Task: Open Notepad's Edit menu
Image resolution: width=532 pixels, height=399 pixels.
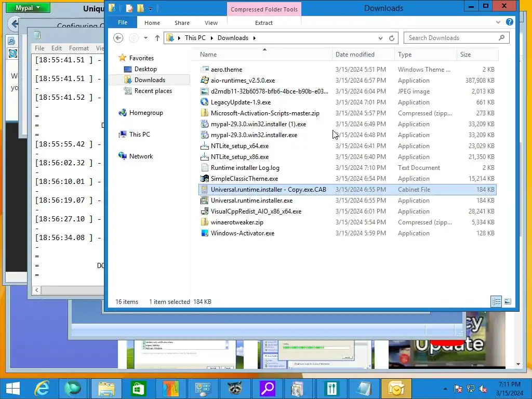Action: point(56,48)
